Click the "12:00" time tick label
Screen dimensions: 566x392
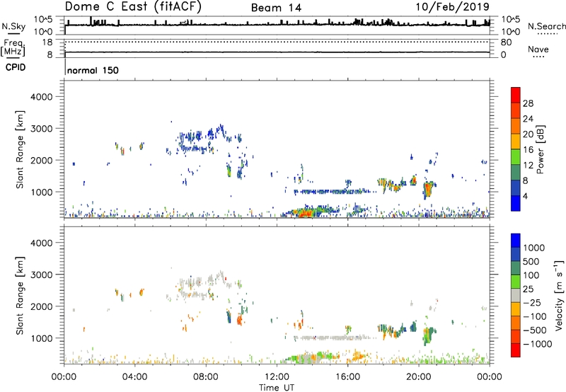click(277, 377)
